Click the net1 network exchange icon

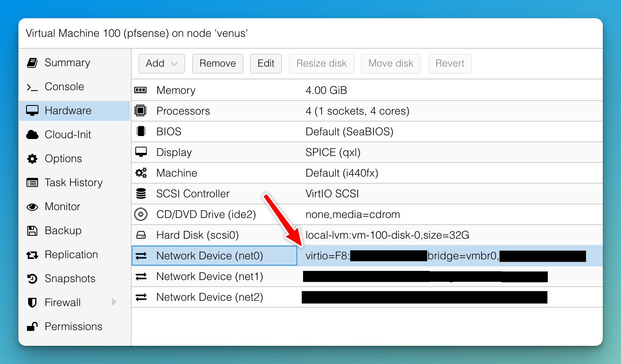coord(141,276)
